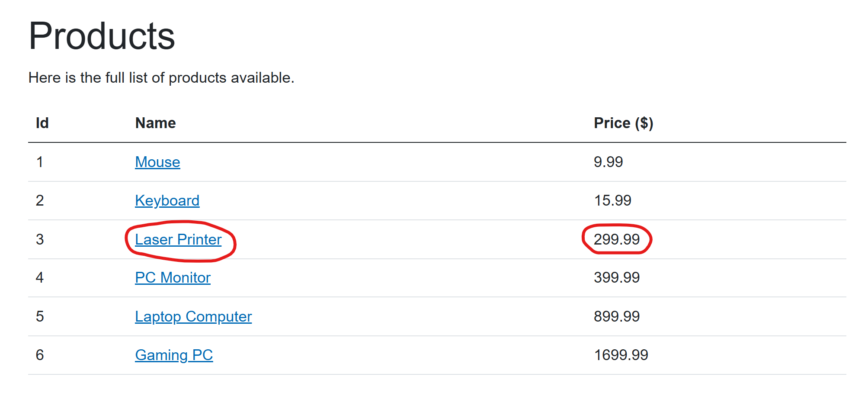
Task: Open the Keyboard product link
Action: pyautogui.click(x=167, y=200)
